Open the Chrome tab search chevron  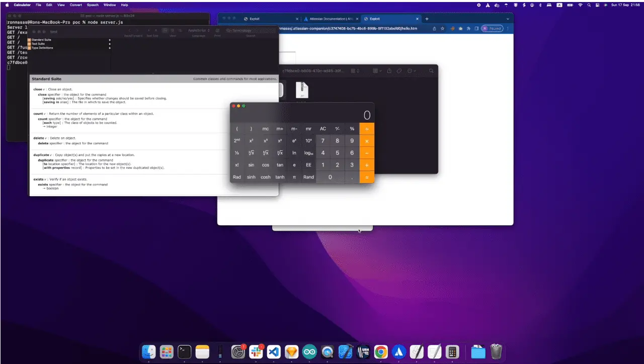508,19
